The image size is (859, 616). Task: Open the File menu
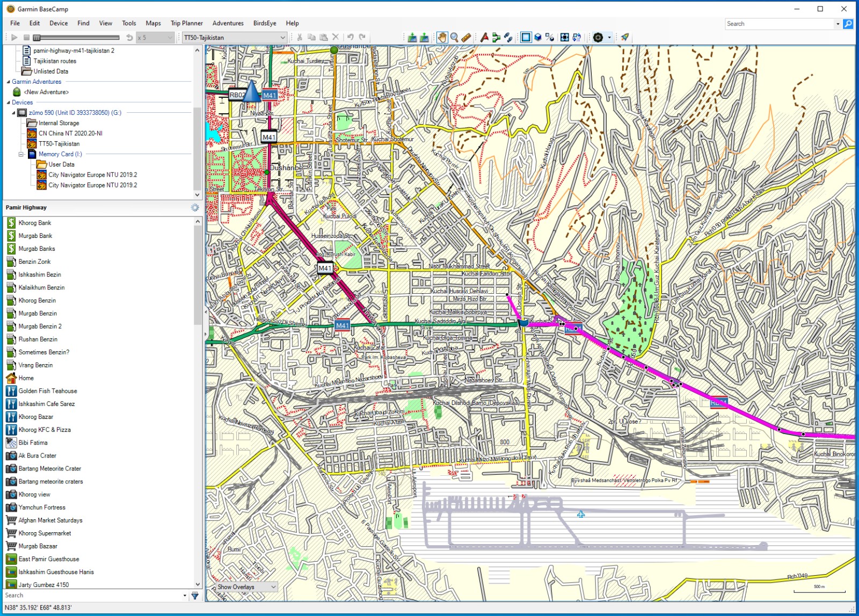click(x=15, y=23)
